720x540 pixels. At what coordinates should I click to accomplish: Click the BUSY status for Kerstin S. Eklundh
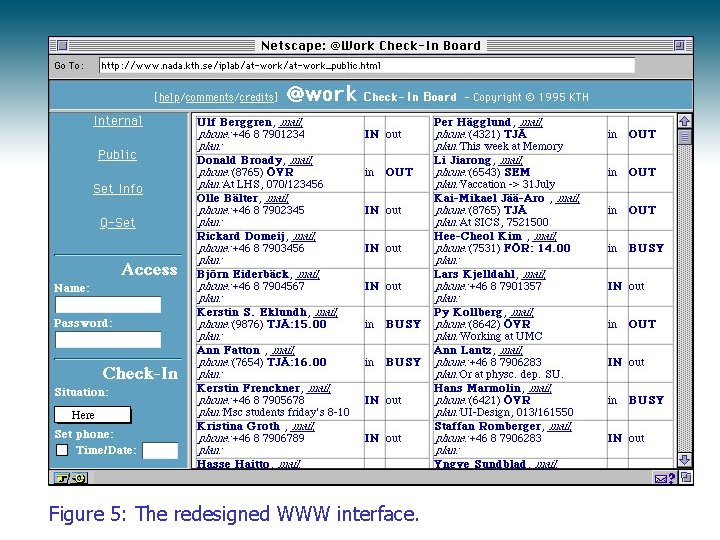pos(403,324)
